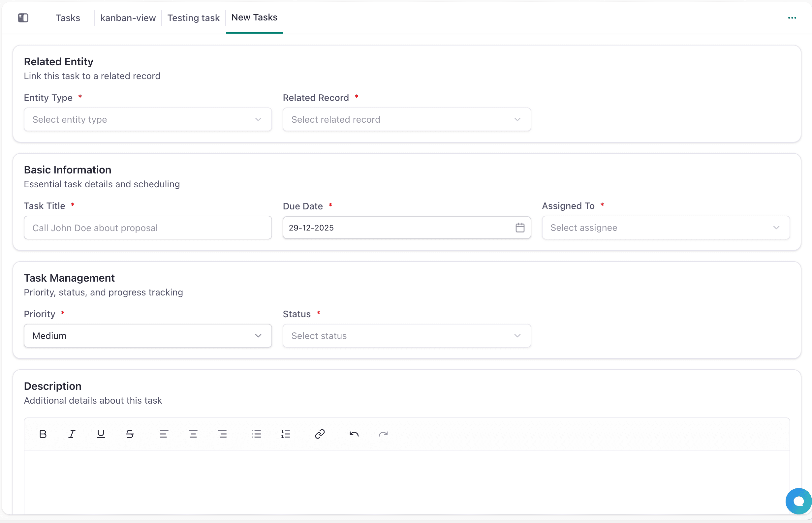
Task: Click 'Additional details about this task' text
Action: coord(93,400)
